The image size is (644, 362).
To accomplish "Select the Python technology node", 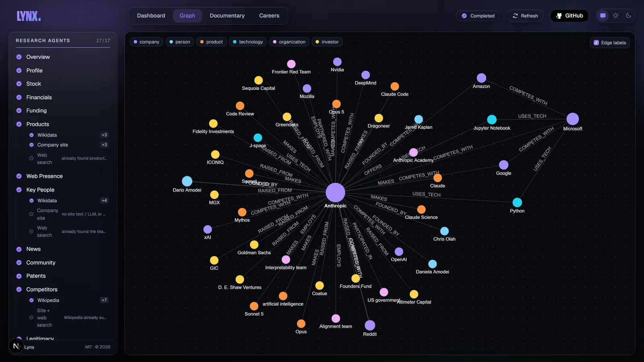I will pyautogui.click(x=517, y=203).
